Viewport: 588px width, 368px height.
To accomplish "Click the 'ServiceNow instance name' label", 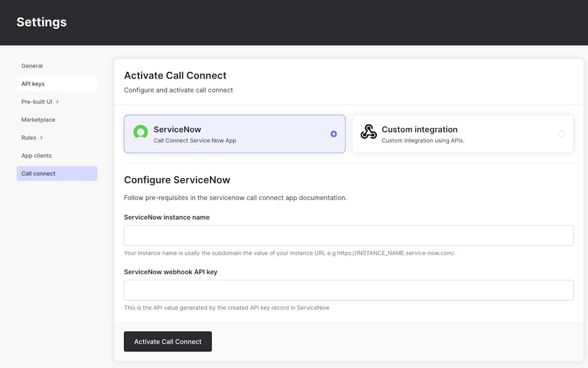I will [167, 218].
